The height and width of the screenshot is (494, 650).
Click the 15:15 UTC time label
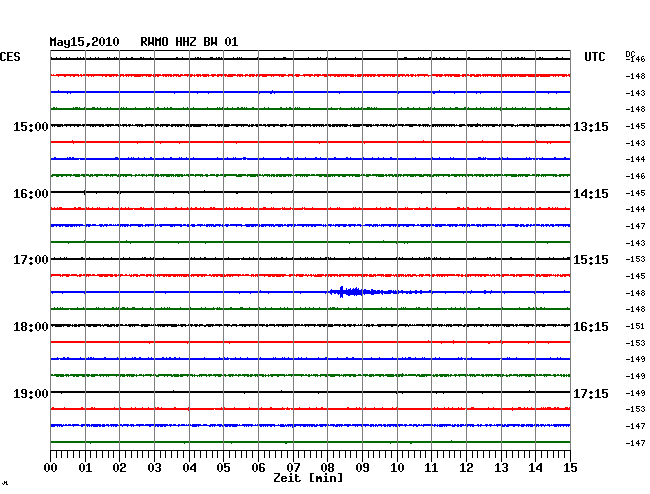point(591,260)
